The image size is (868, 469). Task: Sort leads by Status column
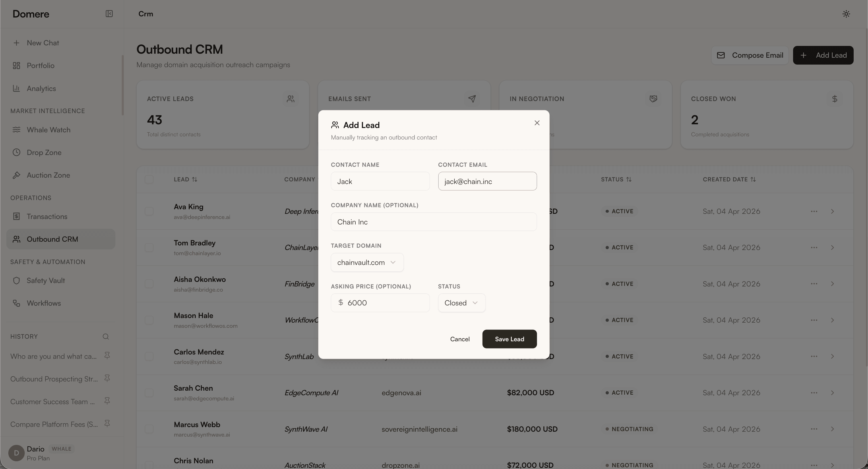tap(629, 179)
